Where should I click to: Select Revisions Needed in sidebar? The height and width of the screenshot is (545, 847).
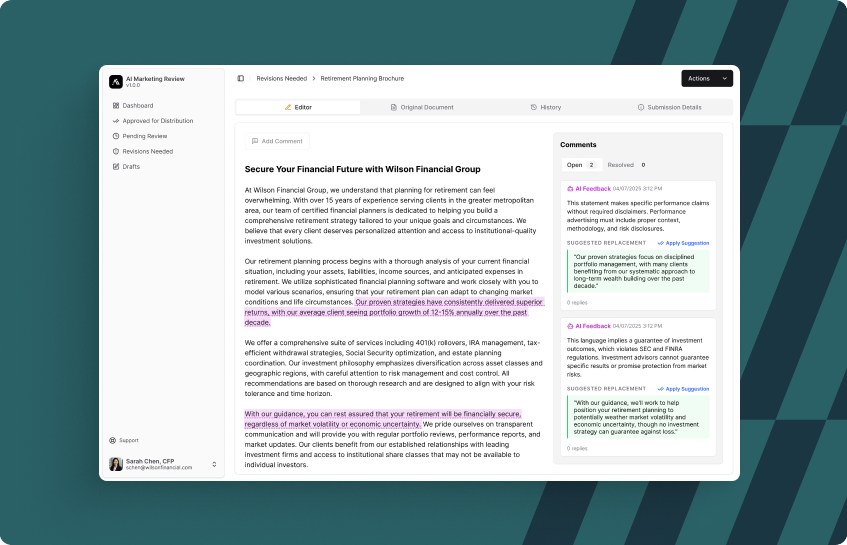pos(147,151)
